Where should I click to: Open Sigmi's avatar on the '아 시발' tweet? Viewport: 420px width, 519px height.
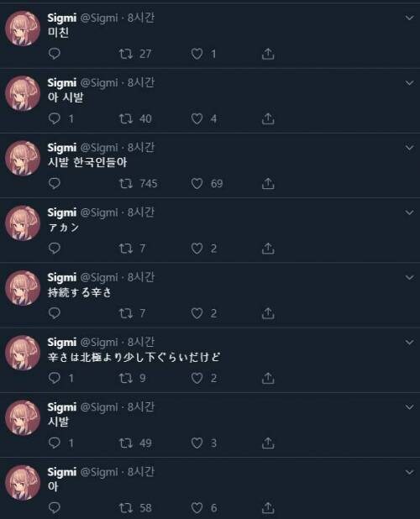coord(23,93)
